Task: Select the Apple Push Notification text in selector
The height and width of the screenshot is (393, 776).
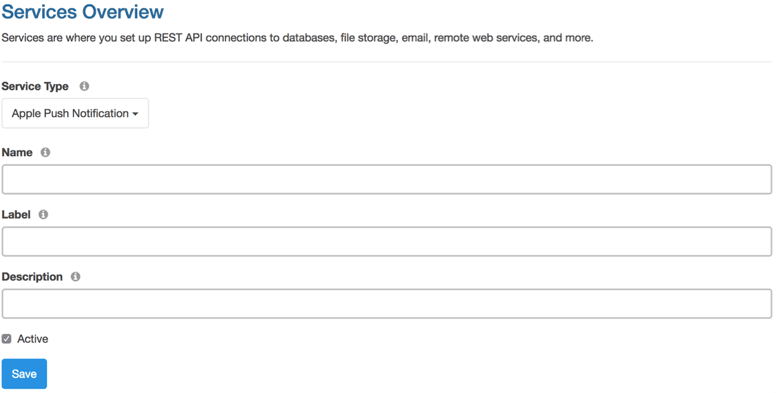Action: [x=70, y=113]
